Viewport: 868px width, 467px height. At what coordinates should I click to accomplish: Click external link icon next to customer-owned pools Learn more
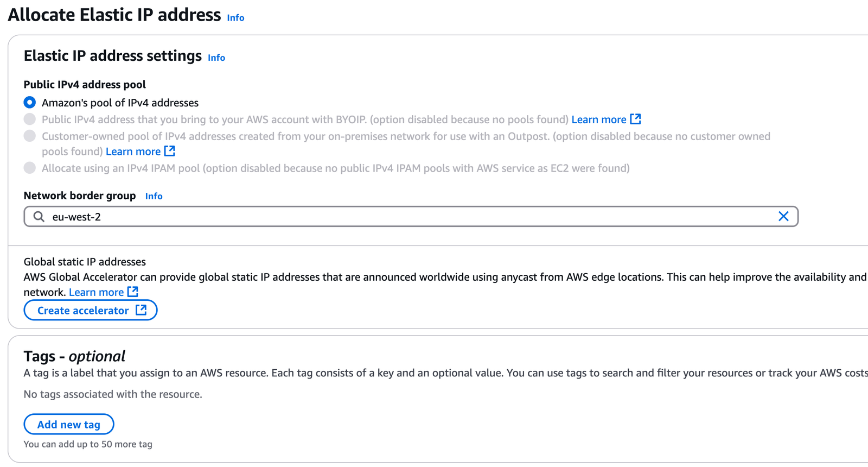click(170, 151)
